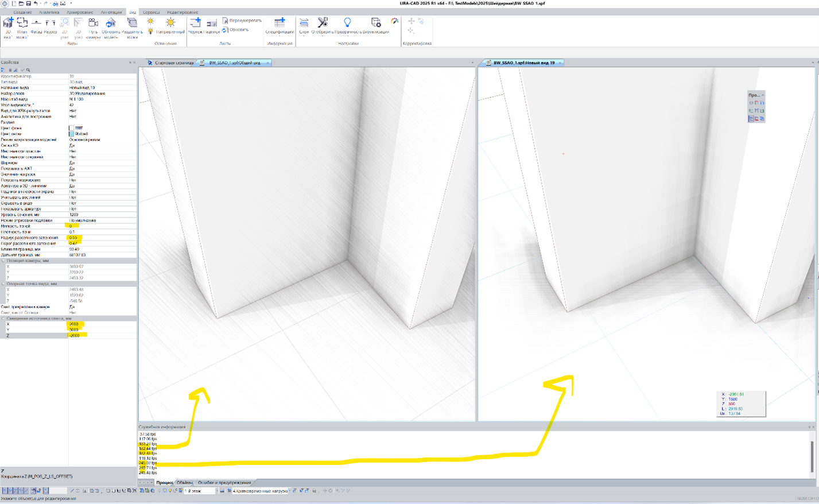Open the 1 этаж floor dropdown

tap(216, 491)
